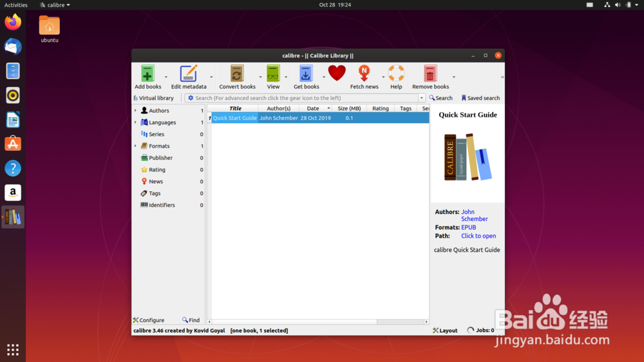Image resolution: width=644 pixels, height=362 pixels.
Task: Click the search gear icon for advanced search
Action: coord(191,98)
